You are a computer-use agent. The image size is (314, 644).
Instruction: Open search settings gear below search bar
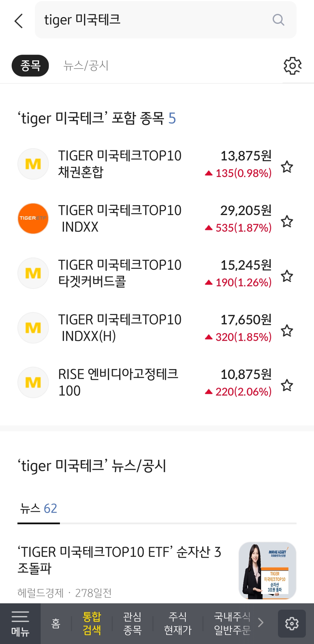(292, 66)
